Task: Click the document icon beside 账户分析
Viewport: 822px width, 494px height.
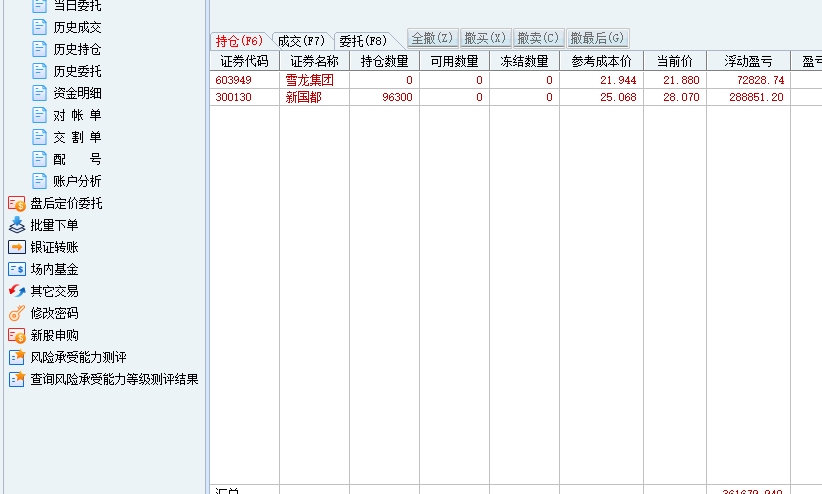Action: [39, 181]
